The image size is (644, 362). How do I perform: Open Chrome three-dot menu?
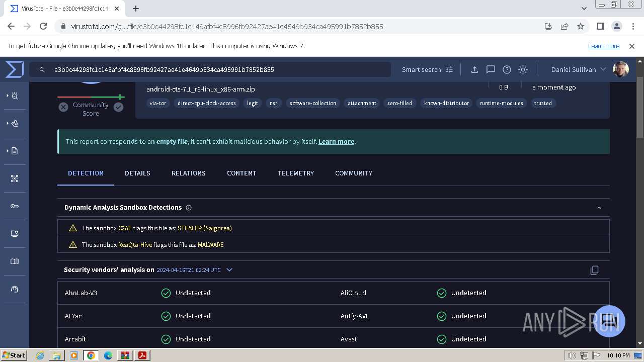[633, 26]
